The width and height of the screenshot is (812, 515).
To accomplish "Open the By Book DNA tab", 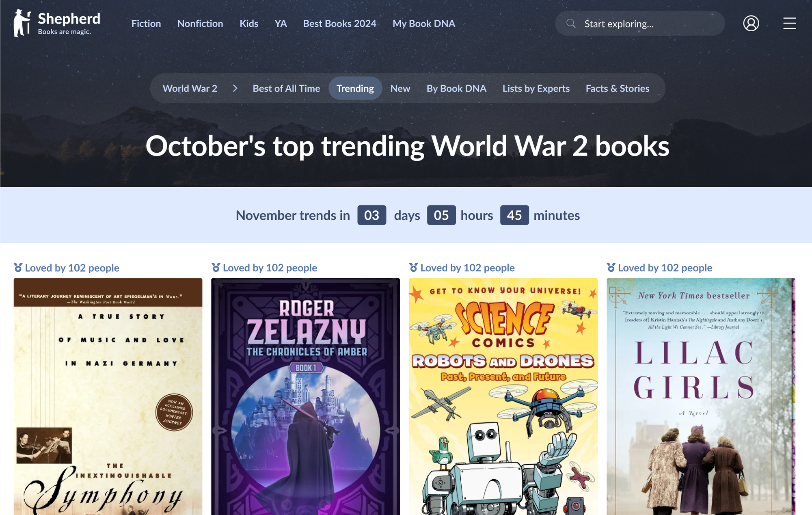I will coord(456,88).
